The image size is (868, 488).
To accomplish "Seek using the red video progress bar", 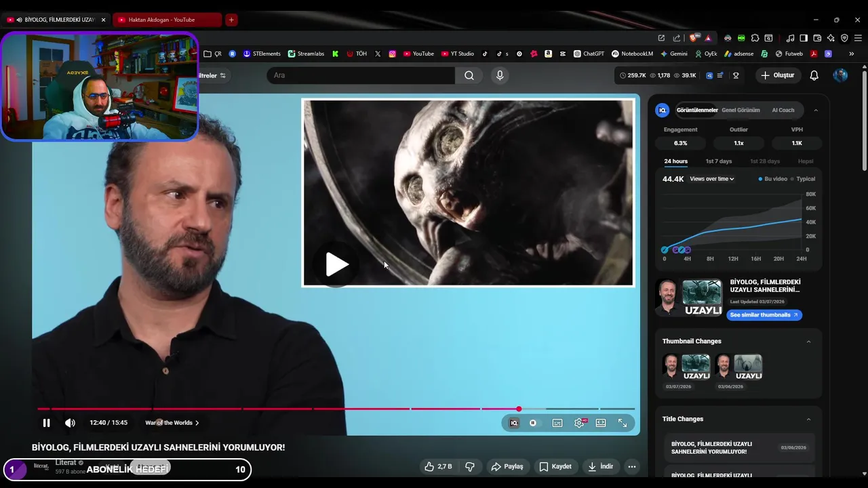I will (336, 409).
